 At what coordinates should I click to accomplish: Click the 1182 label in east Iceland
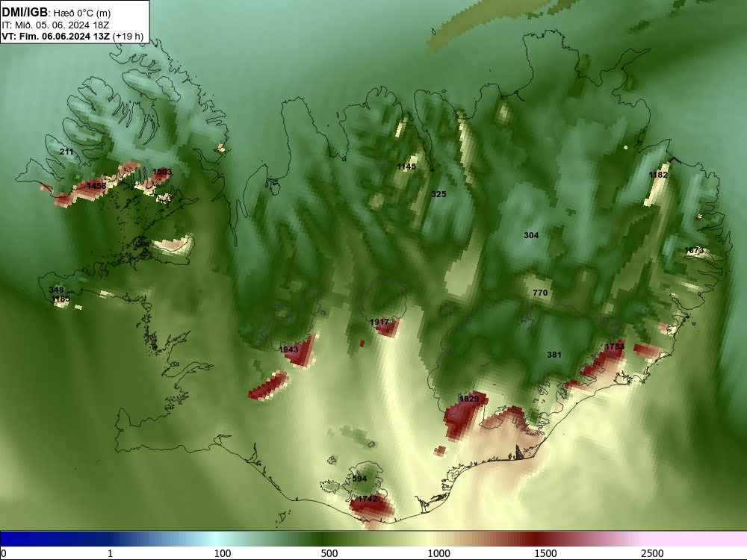point(658,175)
